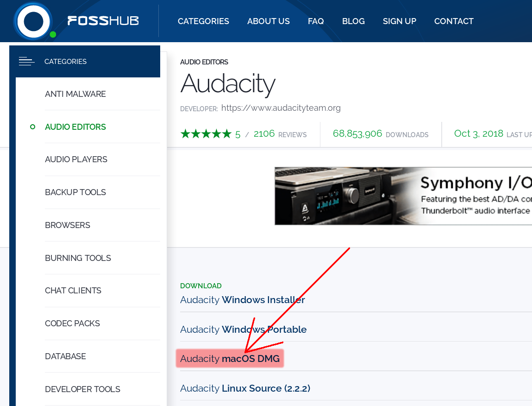Open the Chat Clients category

73,291
